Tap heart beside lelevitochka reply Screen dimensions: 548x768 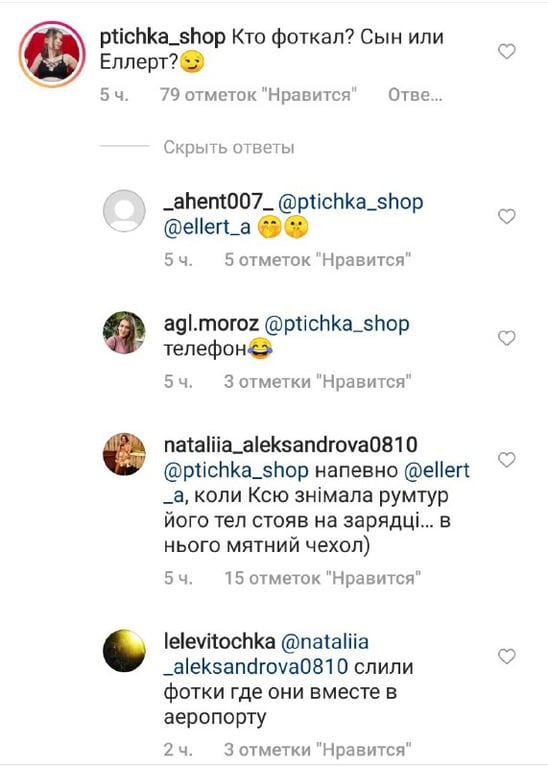tap(507, 656)
